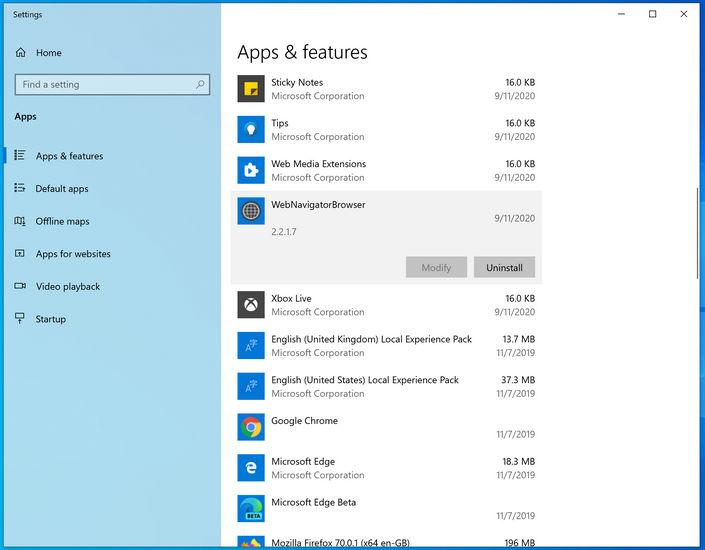Open Video playback settings
Image resolution: width=705 pixels, height=550 pixels.
[x=68, y=287]
